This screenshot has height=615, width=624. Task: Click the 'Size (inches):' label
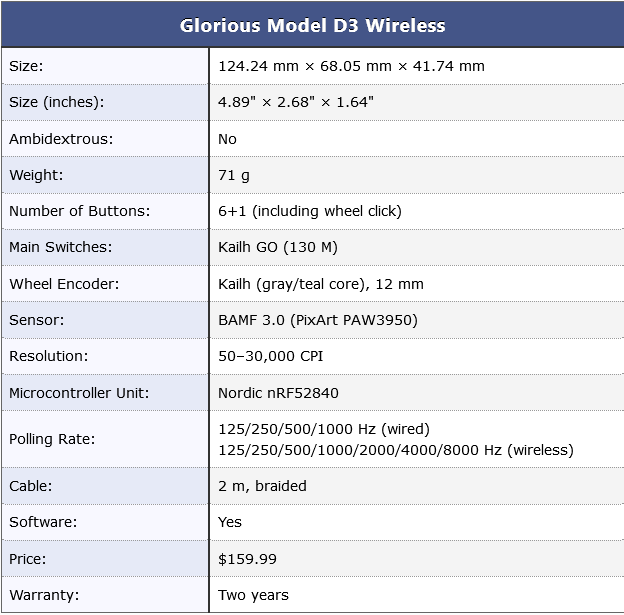click(57, 102)
